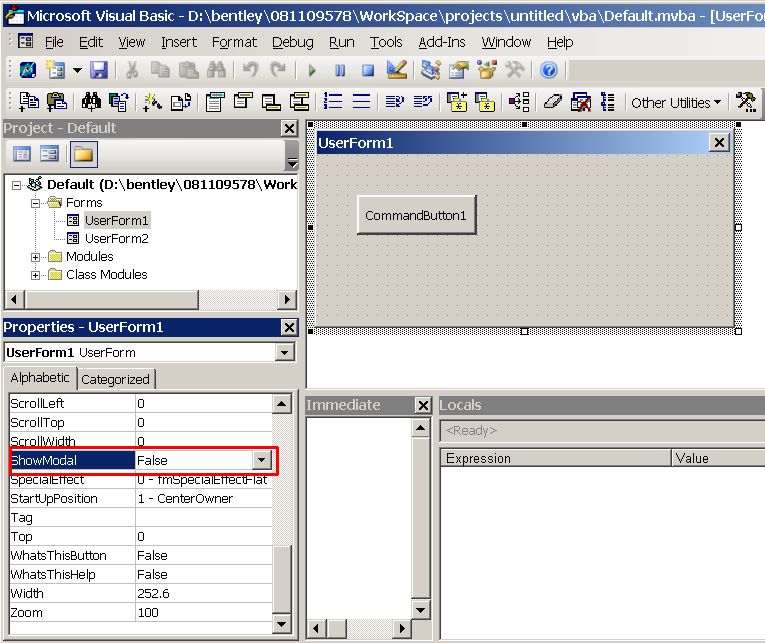Screen dimensions: 765x643
Task: Expand the Class Modules folder
Action: pos(36,275)
